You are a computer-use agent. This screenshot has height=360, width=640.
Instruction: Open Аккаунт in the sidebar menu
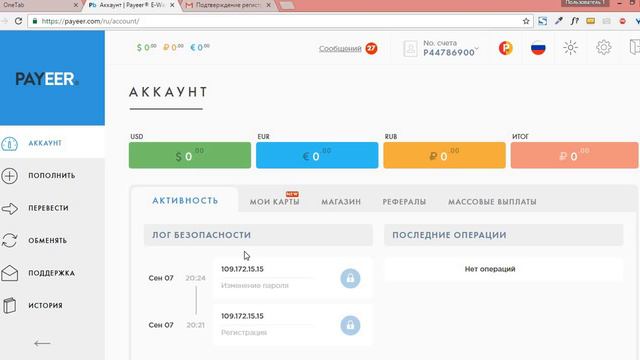point(45,143)
